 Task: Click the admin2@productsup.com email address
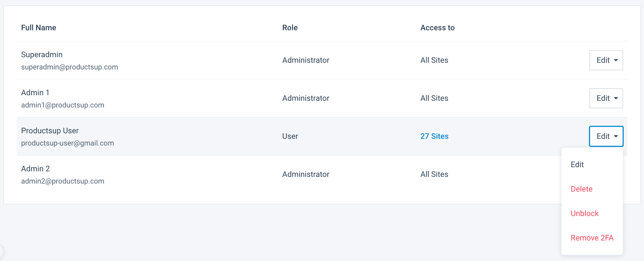coord(63,181)
